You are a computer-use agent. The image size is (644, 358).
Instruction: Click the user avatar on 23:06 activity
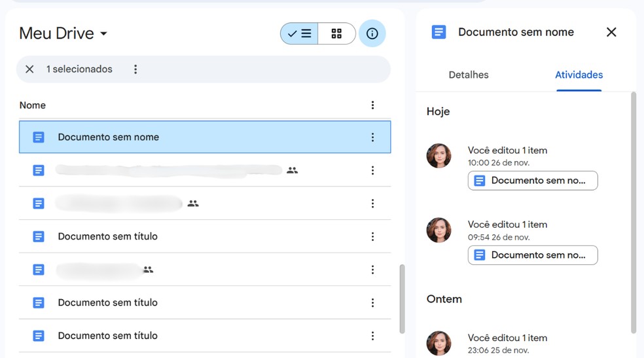tap(438, 343)
